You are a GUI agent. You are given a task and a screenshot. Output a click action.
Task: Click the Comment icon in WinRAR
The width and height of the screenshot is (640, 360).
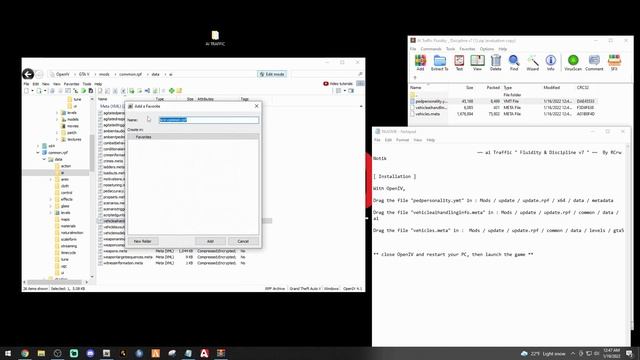pos(594,62)
